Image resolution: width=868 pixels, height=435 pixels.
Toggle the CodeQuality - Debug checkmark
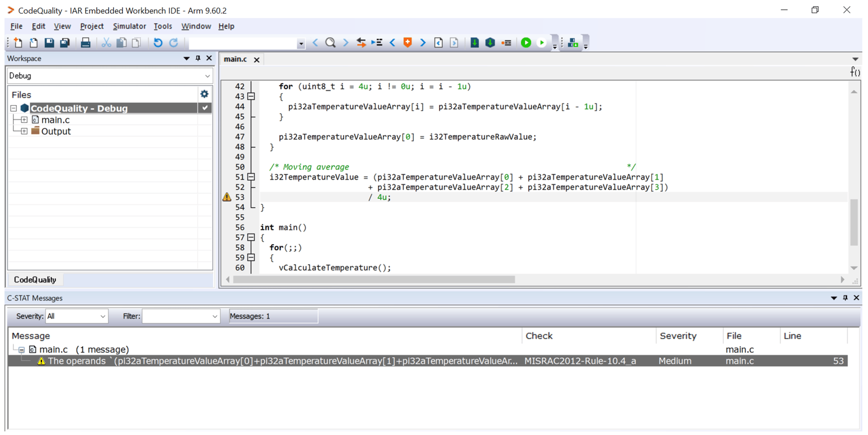[x=205, y=108]
